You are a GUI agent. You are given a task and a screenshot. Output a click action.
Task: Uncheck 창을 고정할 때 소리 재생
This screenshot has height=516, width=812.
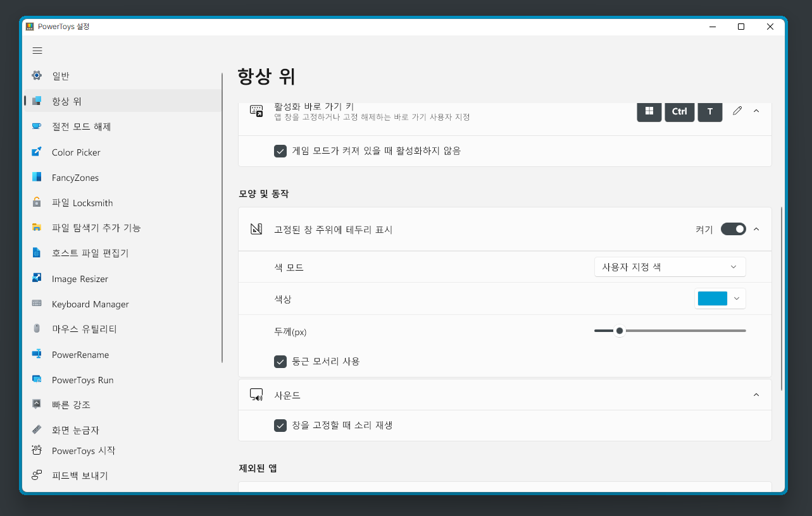280,426
